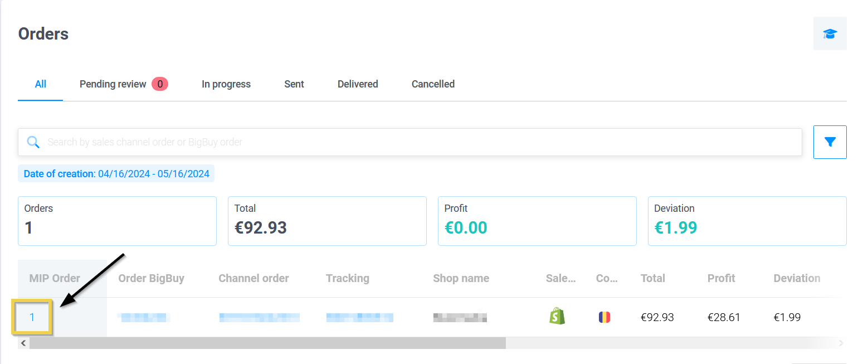868x364 pixels.
Task: Click the search by order input field
Action: pyautogui.click(x=418, y=142)
